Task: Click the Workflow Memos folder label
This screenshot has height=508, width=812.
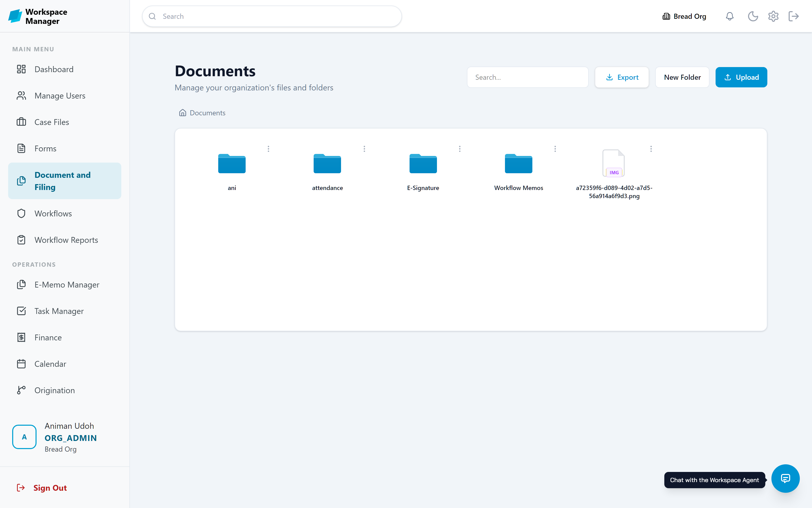Action: pos(518,188)
